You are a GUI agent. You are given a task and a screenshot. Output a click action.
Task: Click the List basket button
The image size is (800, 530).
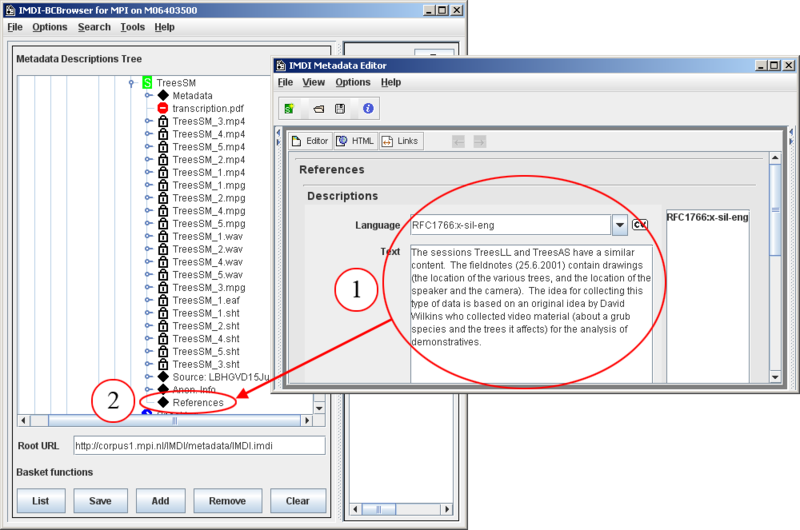click(41, 501)
